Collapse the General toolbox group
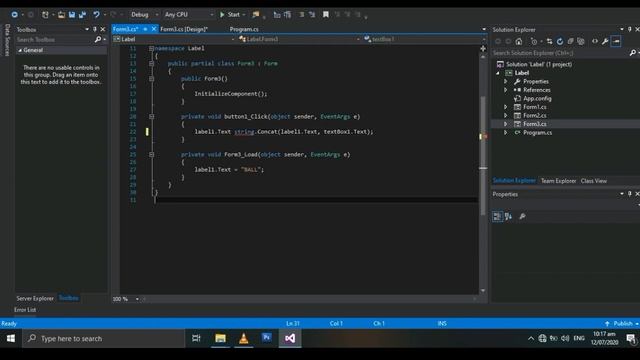This screenshot has width=640, height=360. point(20,50)
